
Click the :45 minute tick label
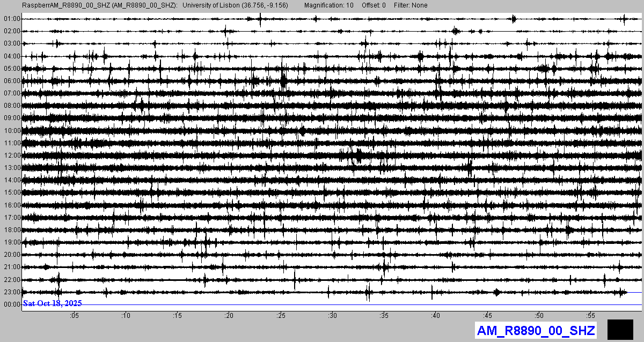[487, 316]
